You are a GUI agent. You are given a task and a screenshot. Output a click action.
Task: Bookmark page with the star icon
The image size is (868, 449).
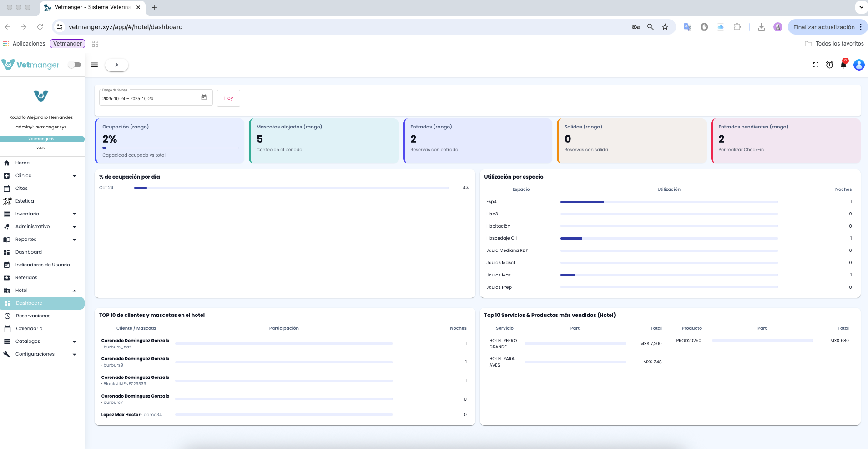665,27
